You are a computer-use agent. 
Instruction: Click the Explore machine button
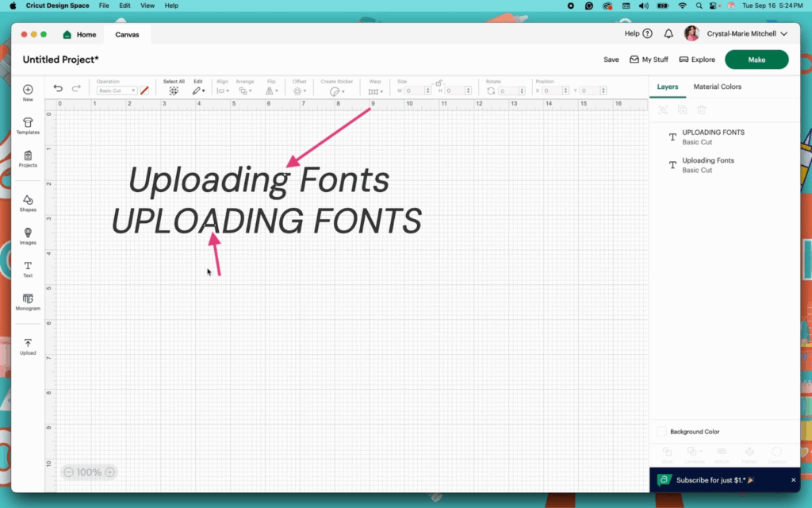(697, 60)
